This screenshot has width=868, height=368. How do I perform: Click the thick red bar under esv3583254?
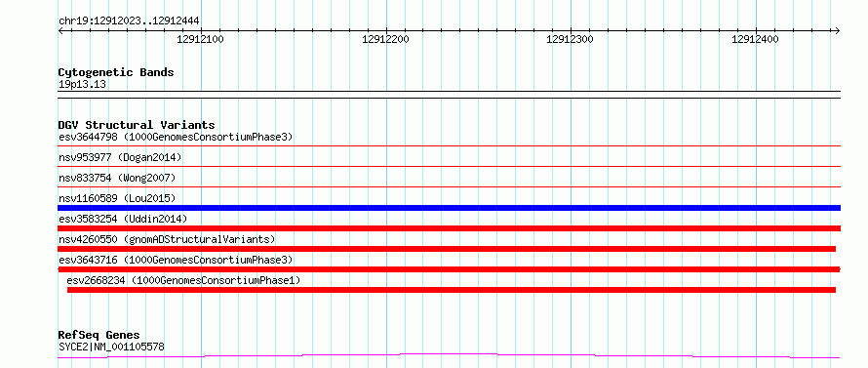pos(449,228)
